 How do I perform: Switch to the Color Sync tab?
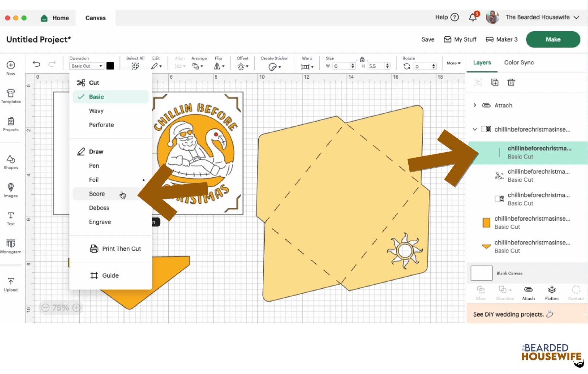519,63
